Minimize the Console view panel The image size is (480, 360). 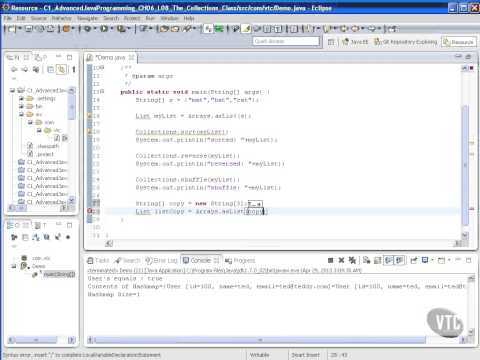(458, 259)
